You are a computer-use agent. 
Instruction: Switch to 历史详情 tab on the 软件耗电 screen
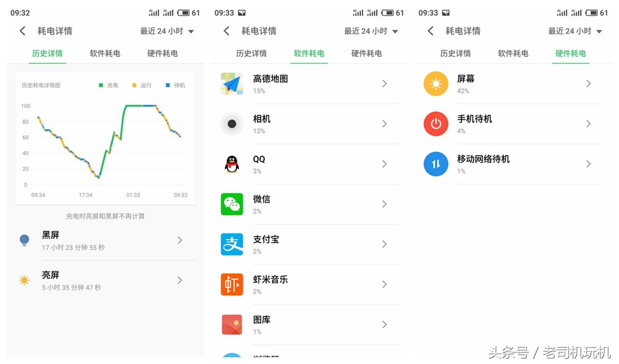[251, 53]
